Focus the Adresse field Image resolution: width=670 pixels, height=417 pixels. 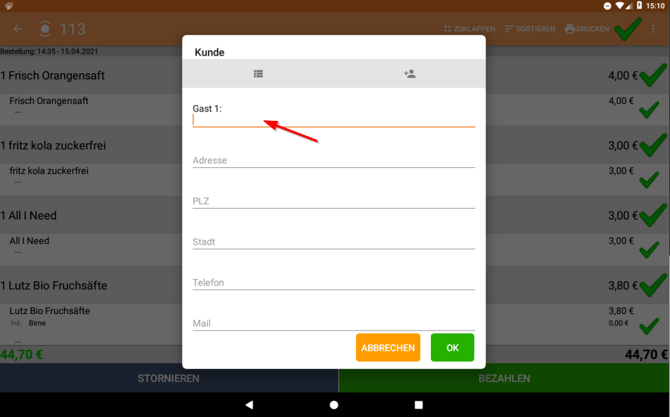tap(334, 160)
